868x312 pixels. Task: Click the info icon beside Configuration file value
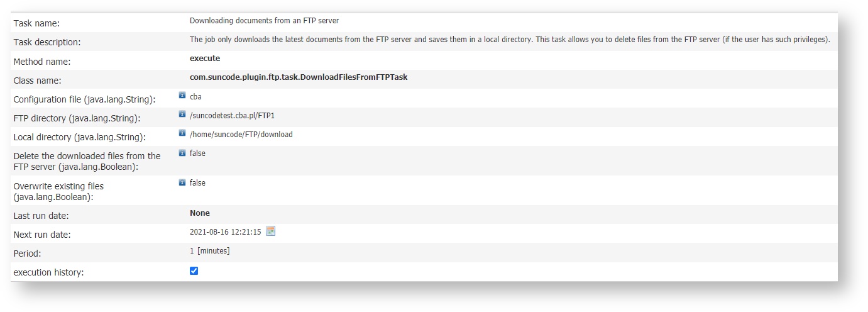[x=182, y=95]
